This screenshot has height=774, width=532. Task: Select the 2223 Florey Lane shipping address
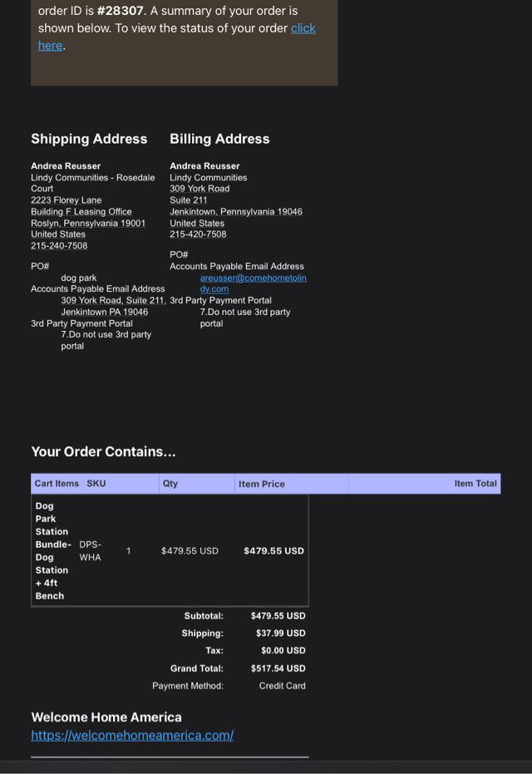66,200
